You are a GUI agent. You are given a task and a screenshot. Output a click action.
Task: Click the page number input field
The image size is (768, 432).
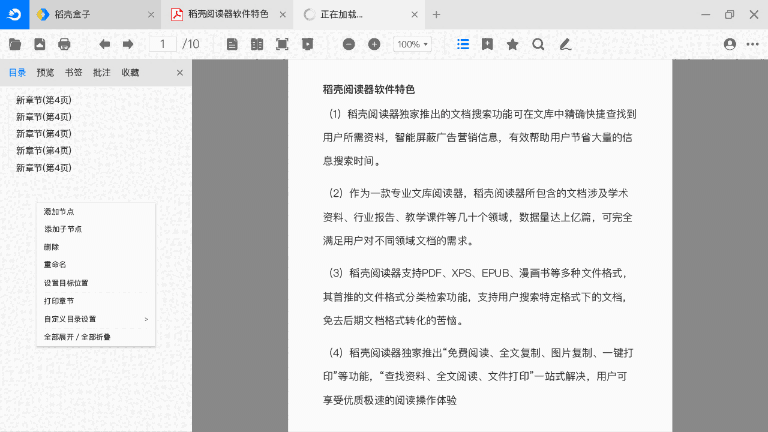tap(162, 44)
